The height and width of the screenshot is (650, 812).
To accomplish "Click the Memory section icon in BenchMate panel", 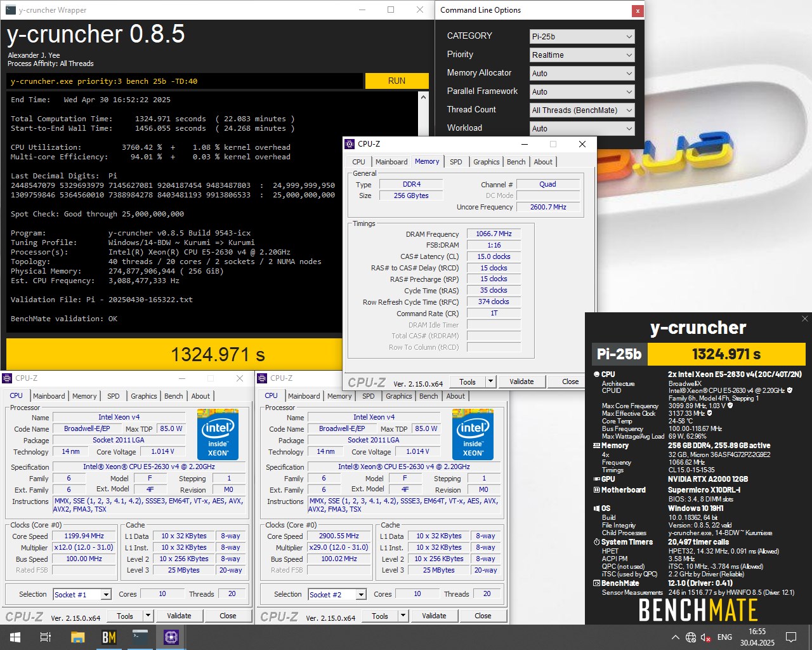I will tap(596, 446).
